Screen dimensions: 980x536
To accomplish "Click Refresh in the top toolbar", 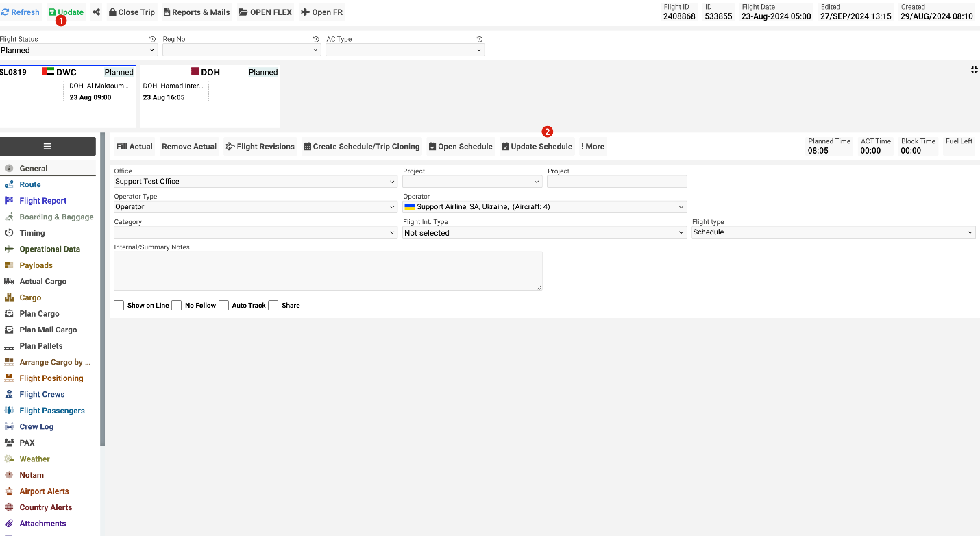I will tap(21, 12).
